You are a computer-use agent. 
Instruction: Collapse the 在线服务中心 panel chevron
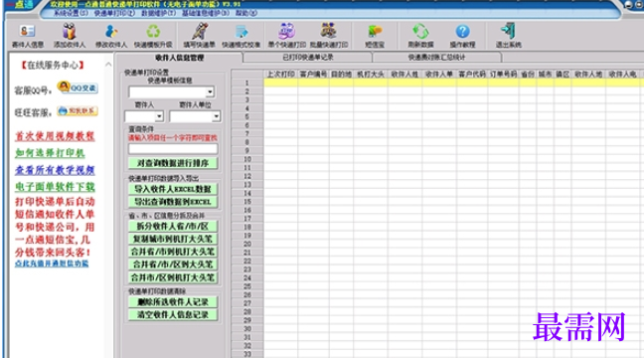(108, 65)
